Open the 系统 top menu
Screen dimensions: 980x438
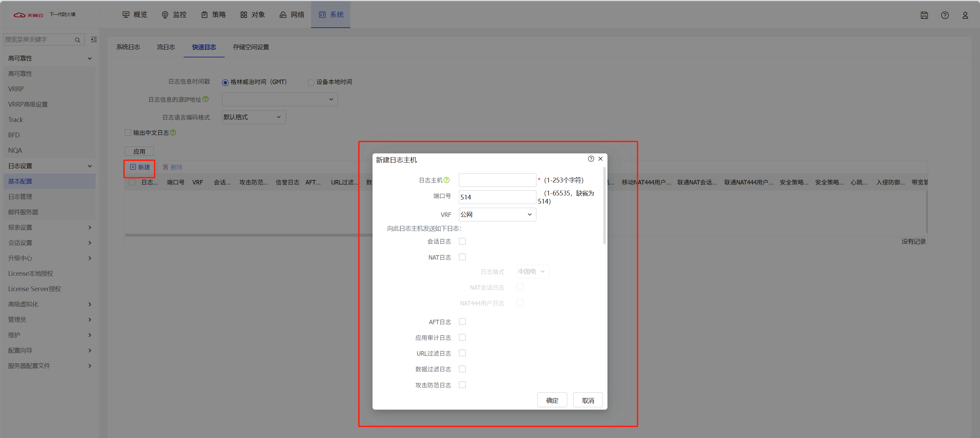point(331,14)
